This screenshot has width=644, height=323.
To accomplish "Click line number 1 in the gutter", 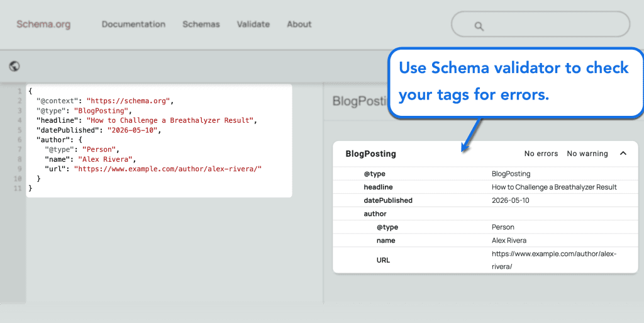I will [19, 91].
